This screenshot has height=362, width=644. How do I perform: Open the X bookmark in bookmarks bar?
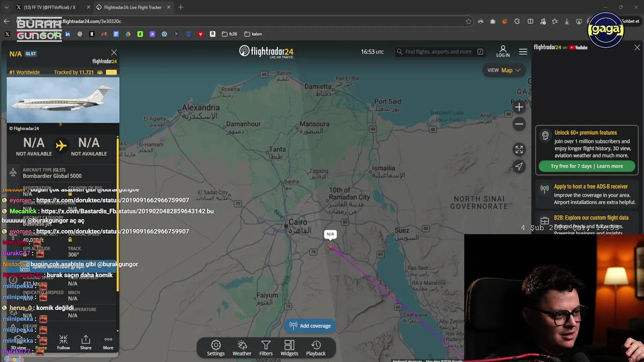click(7, 34)
